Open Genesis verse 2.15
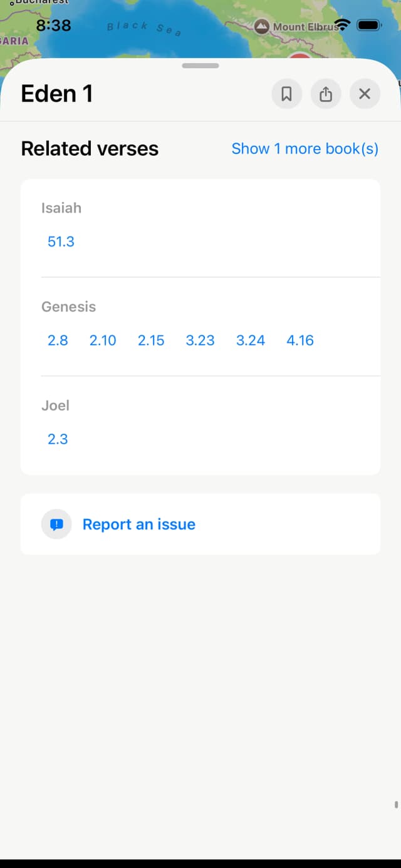The height and width of the screenshot is (868, 401). (x=150, y=340)
